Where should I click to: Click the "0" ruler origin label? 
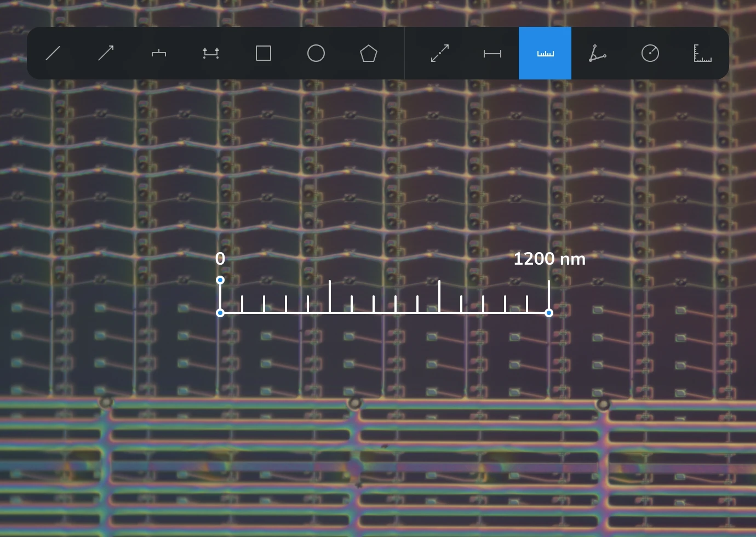(220, 259)
